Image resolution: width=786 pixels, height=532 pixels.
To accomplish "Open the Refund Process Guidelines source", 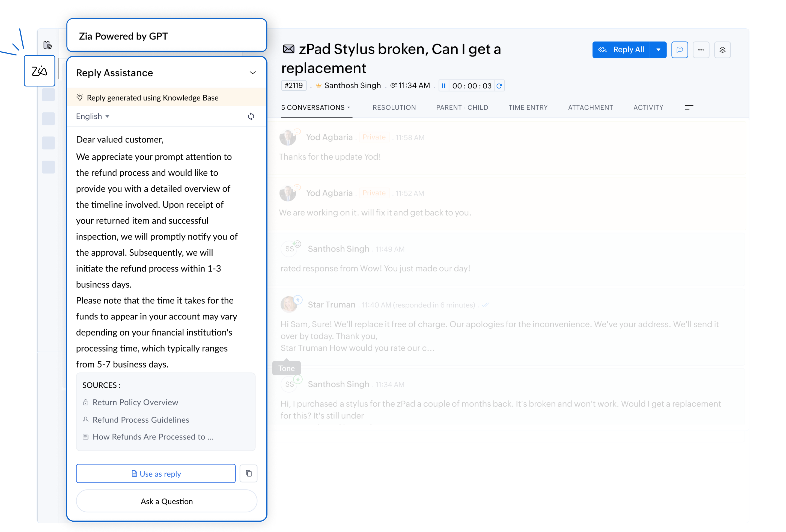I will 141,420.
